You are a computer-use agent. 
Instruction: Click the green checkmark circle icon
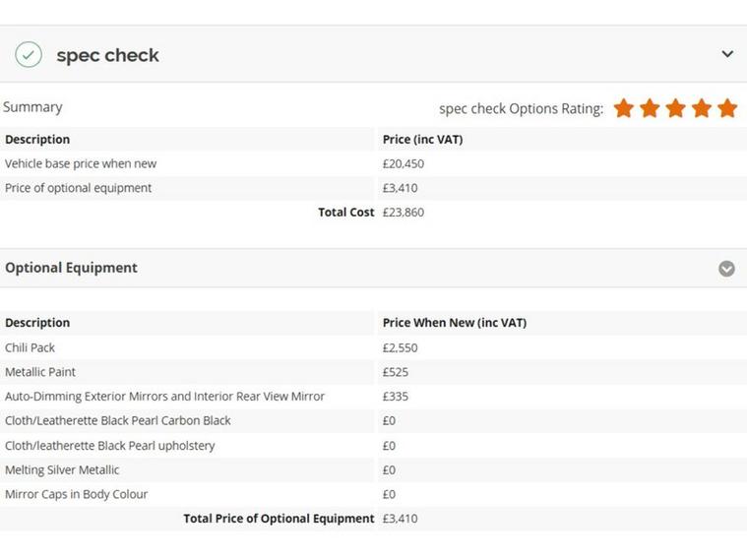(29, 55)
